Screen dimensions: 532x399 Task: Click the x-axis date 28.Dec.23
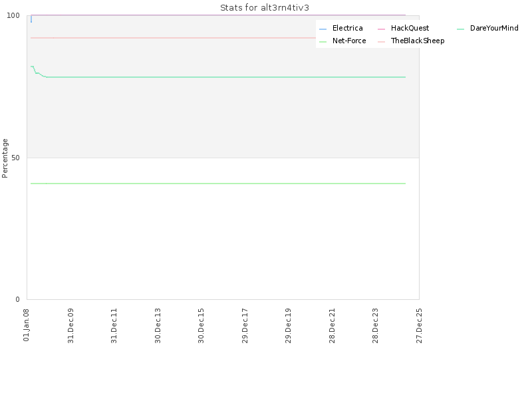376,326
